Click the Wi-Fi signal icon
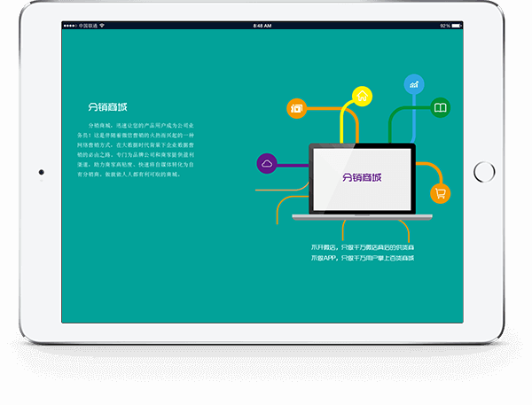The image size is (532, 405). 102,26
